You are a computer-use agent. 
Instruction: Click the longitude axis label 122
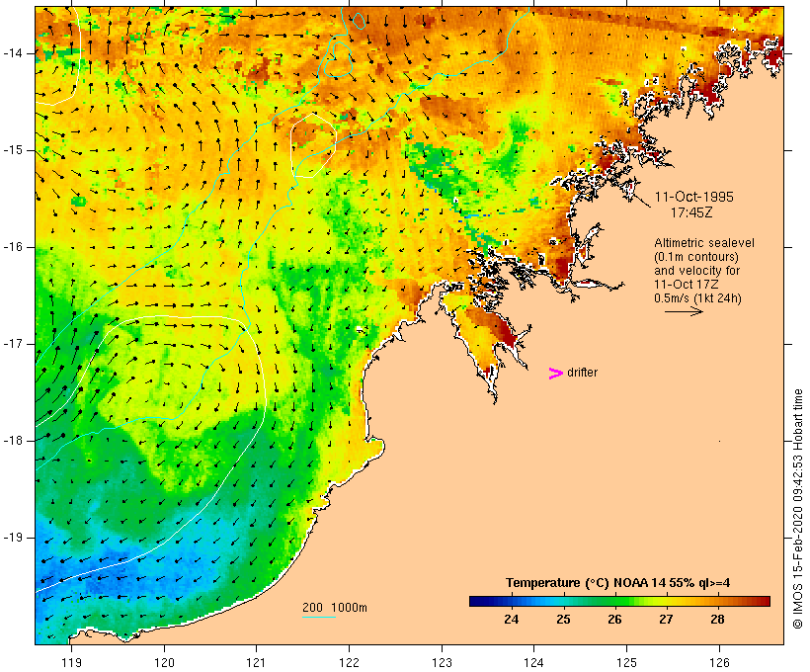[x=350, y=662]
